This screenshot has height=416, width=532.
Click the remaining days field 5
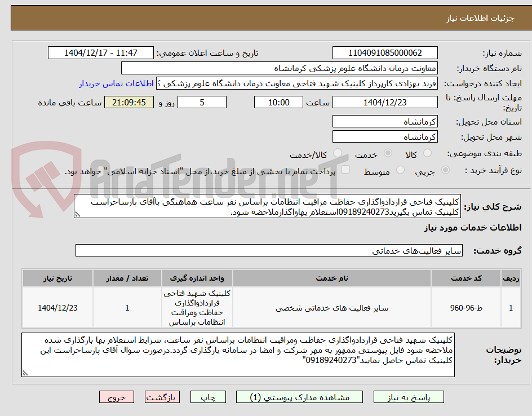pyautogui.click(x=202, y=102)
